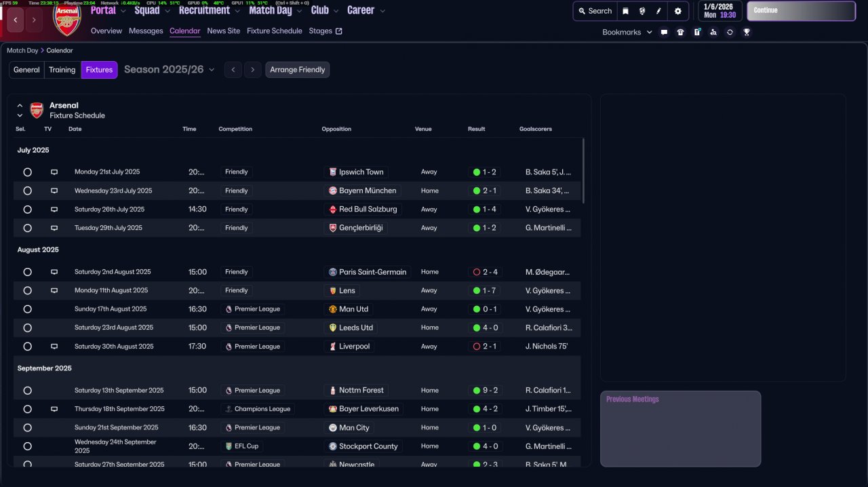This screenshot has height=487, width=868.
Task: Select the General calendar view
Action: tap(26, 70)
